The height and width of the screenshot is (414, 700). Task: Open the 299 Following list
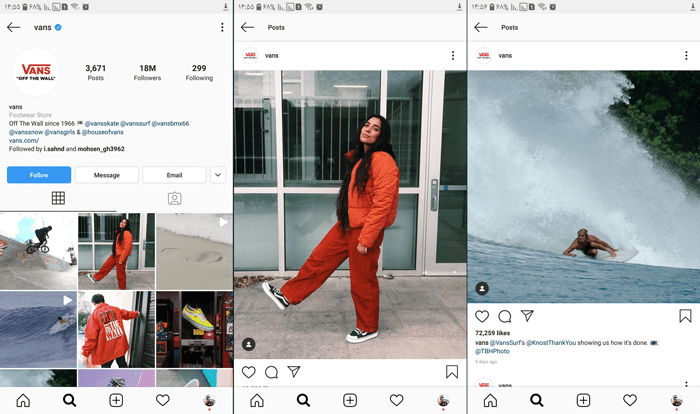199,72
